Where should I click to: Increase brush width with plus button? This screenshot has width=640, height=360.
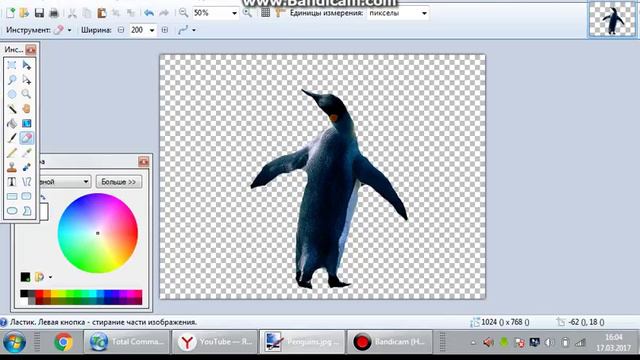pos(165,30)
